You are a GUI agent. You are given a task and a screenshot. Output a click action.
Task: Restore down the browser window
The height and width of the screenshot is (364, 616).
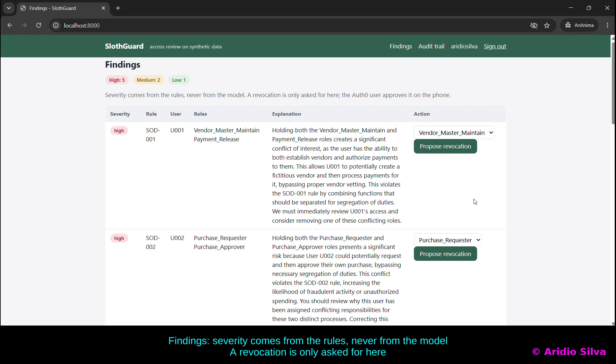pos(589,8)
